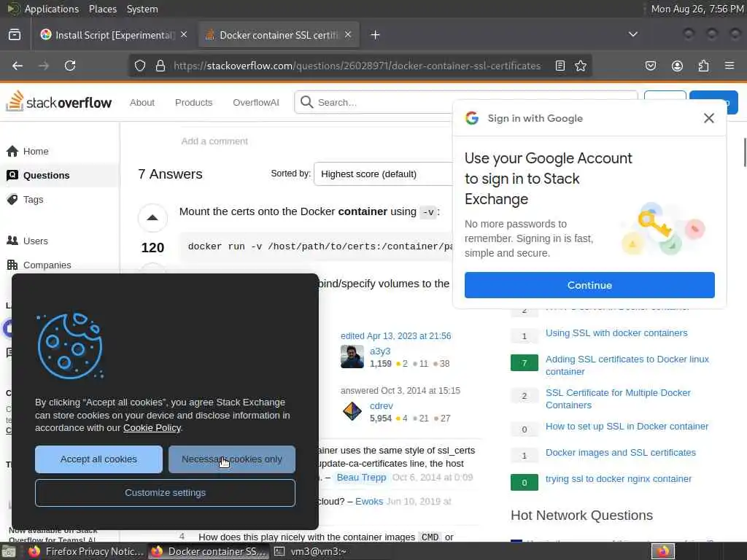This screenshot has width=747, height=560.
Task: Switch to Firefox Privacy Notice taskbar window
Action: (x=86, y=551)
